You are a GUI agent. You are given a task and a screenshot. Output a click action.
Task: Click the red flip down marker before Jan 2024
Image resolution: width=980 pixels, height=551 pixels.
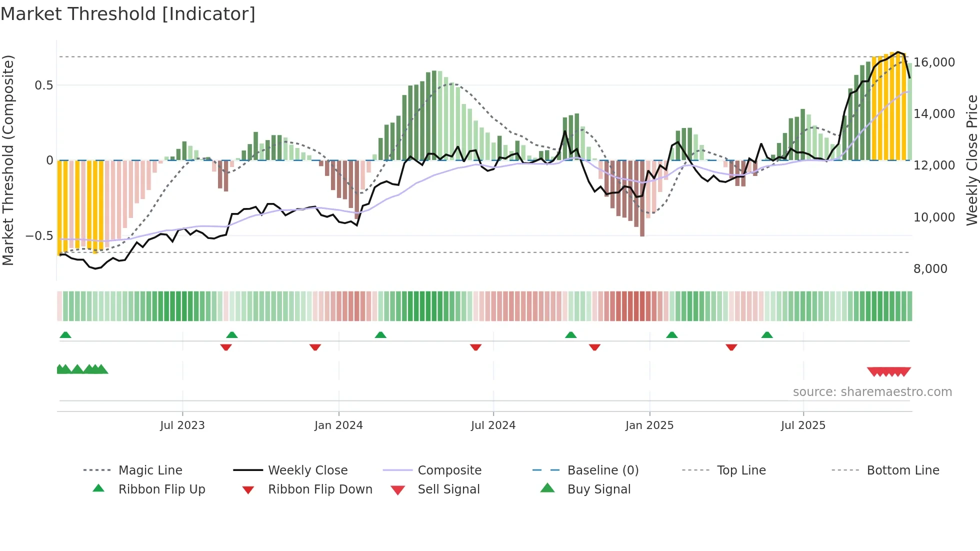coord(315,347)
